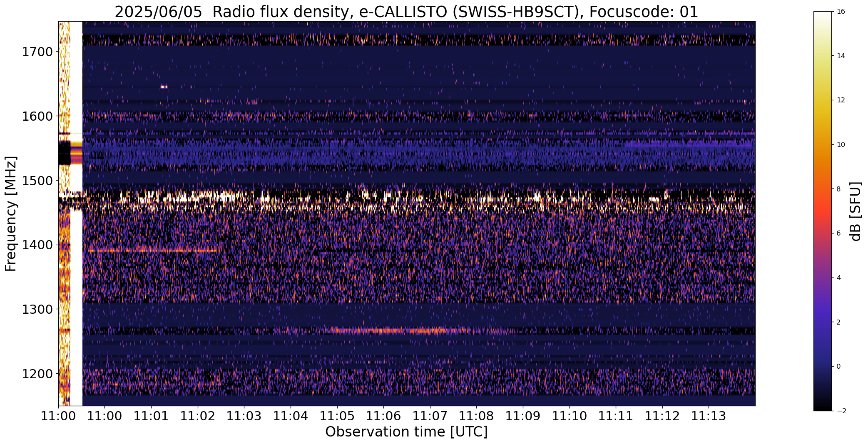
Task: Click the colorbar tick label 4
Action: [x=839, y=278]
